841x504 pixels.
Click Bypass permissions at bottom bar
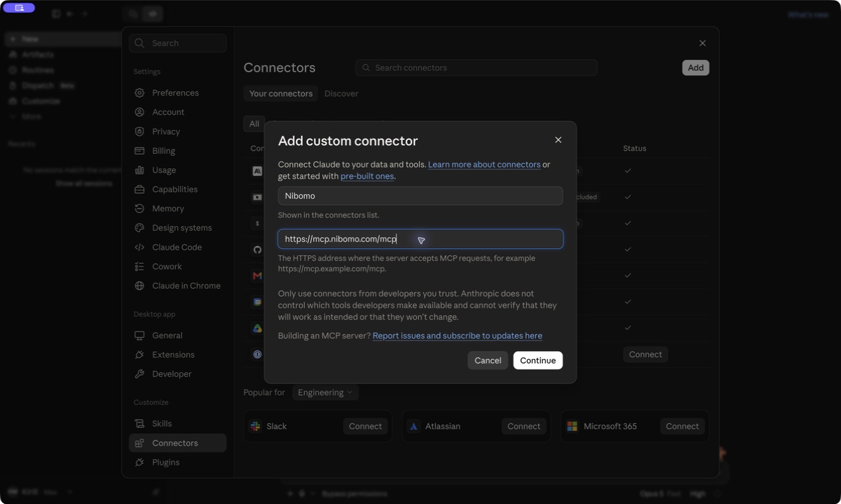coord(355,493)
